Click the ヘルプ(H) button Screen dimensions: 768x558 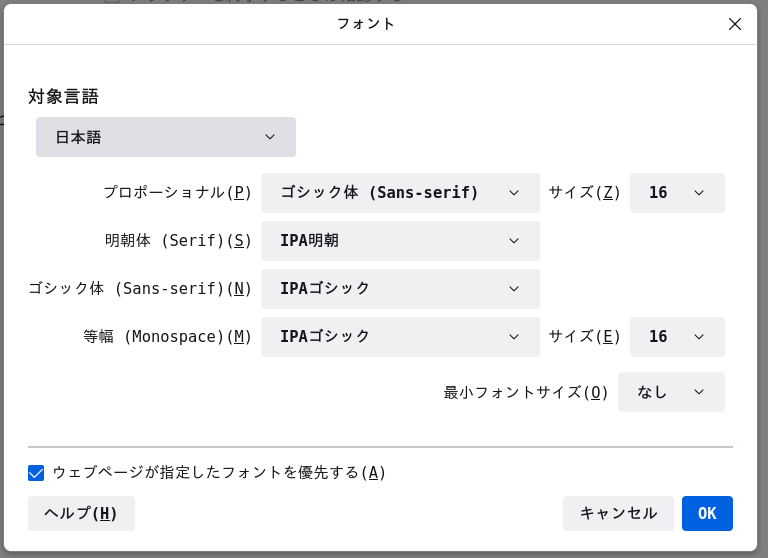81,513
